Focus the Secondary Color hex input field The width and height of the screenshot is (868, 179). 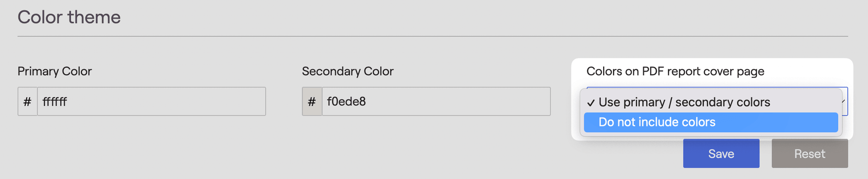(x=436, y=102)
